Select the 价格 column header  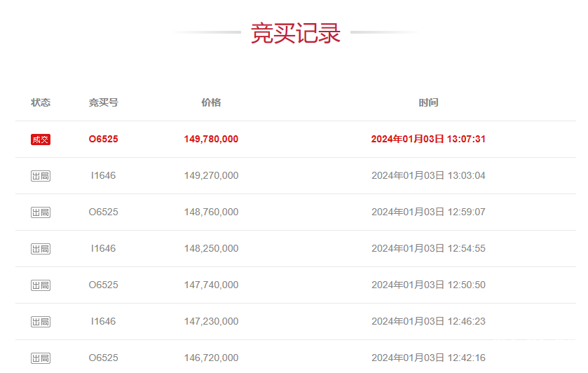(211, 102)
